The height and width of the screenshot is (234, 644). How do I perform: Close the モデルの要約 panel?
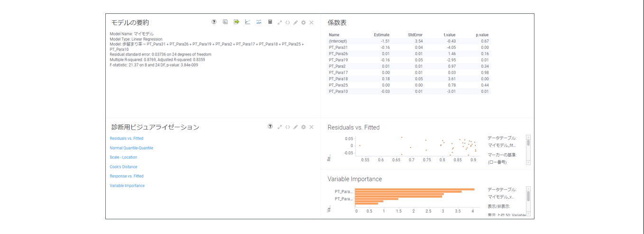click(x=312, y=22)
